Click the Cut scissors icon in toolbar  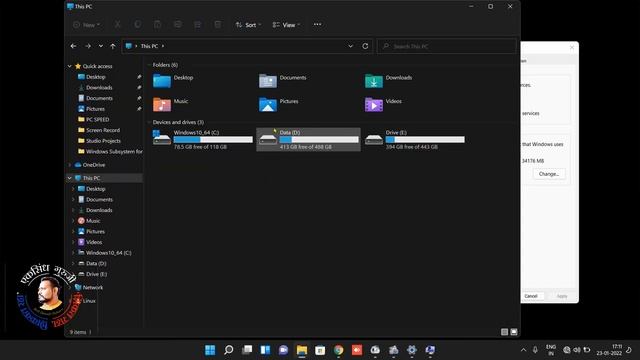pos(118,25)
